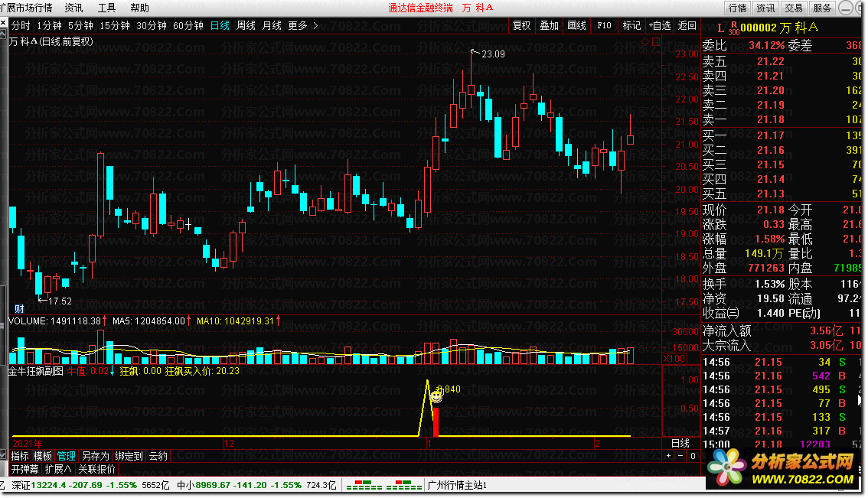
Task: Zoom out chart with the − button
Action: click(x=680, y=456)
